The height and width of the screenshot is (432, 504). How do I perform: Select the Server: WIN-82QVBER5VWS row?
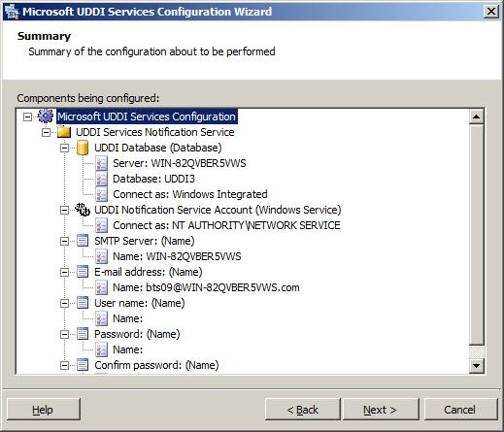pos(180,163)
